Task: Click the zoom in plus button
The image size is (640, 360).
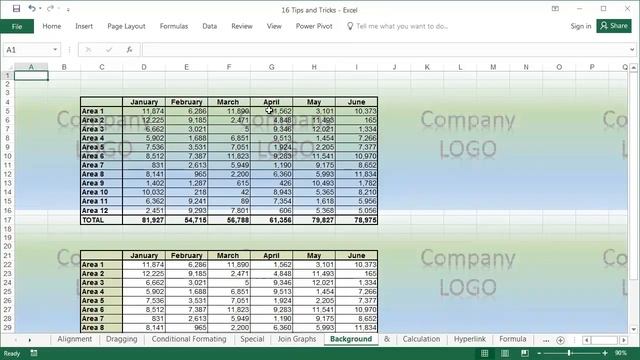Action: pyautogui.click(x=605, y=353)
